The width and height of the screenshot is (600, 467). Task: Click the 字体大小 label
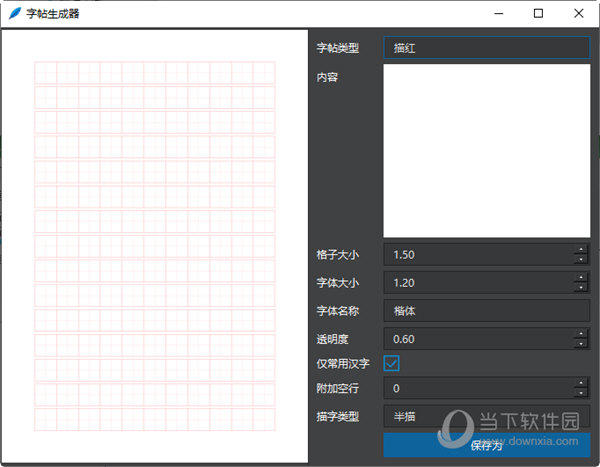338,283
